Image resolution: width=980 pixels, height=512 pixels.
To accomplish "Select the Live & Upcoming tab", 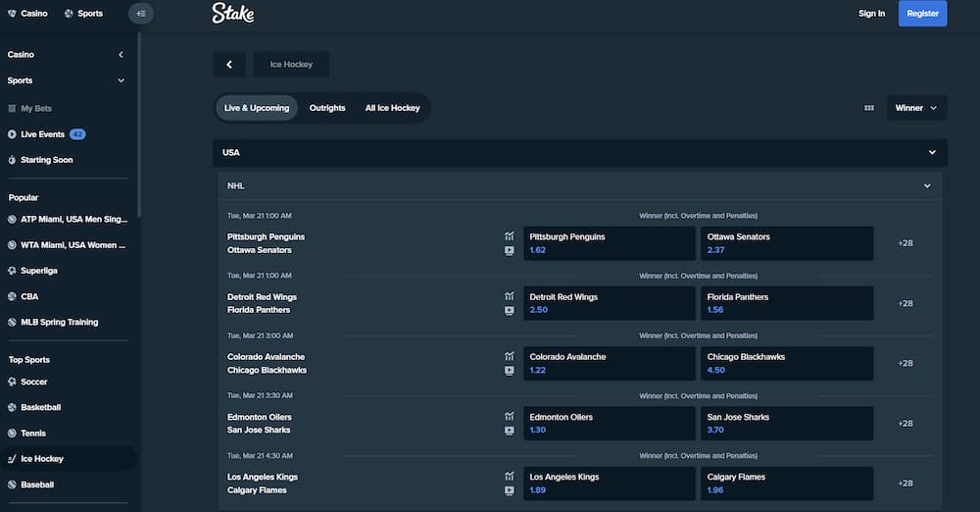I will pos(257,108).
